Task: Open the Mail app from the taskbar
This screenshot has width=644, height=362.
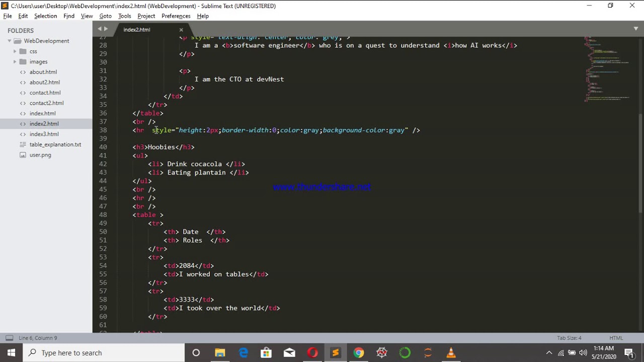Action: tap(289, 353)
